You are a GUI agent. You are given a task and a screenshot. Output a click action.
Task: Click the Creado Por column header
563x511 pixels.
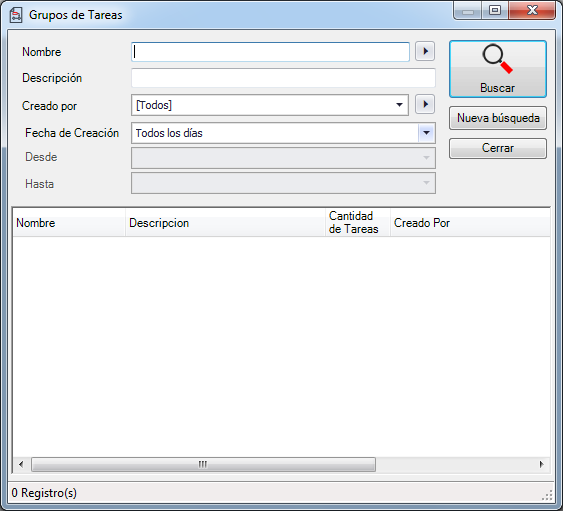pos(470,223)
